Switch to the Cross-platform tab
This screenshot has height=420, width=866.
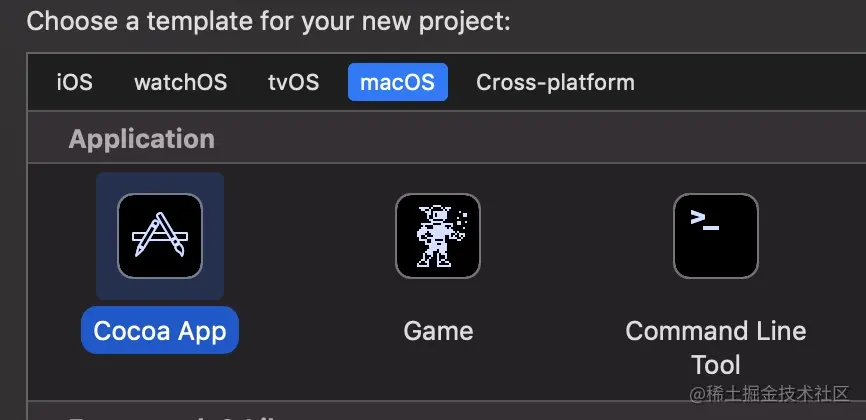[555, 82]
